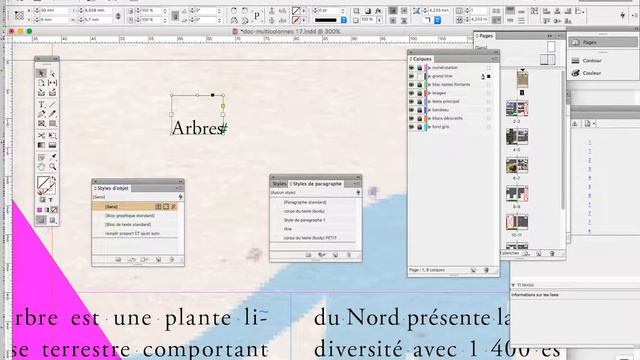Select the Styles d'objet tab
This screenshot has height=360, width=640.
pos(111,189)
